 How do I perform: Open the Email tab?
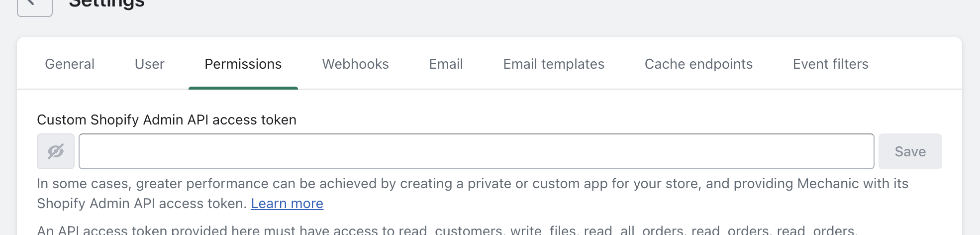tap(446, 64)
